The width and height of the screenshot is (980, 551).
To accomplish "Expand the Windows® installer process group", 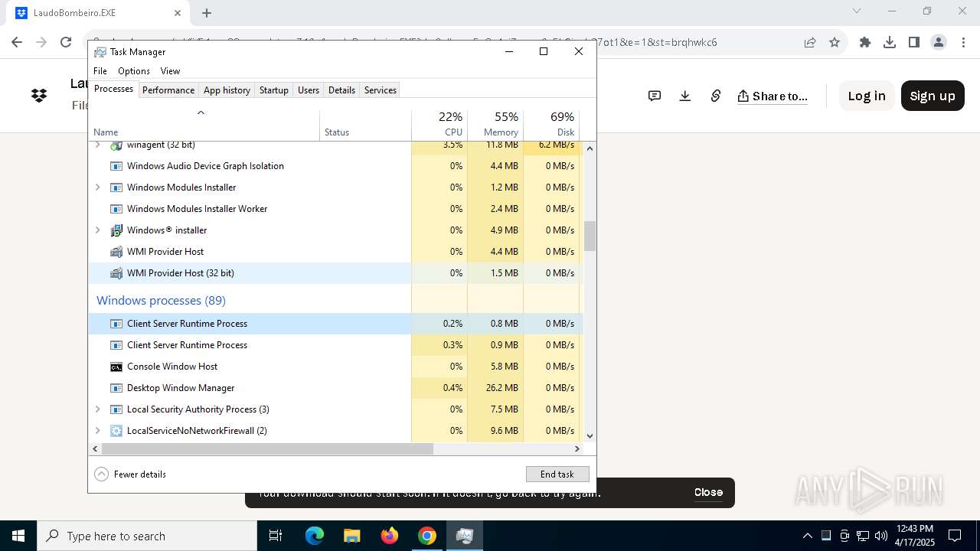I will tap(97, 230).
